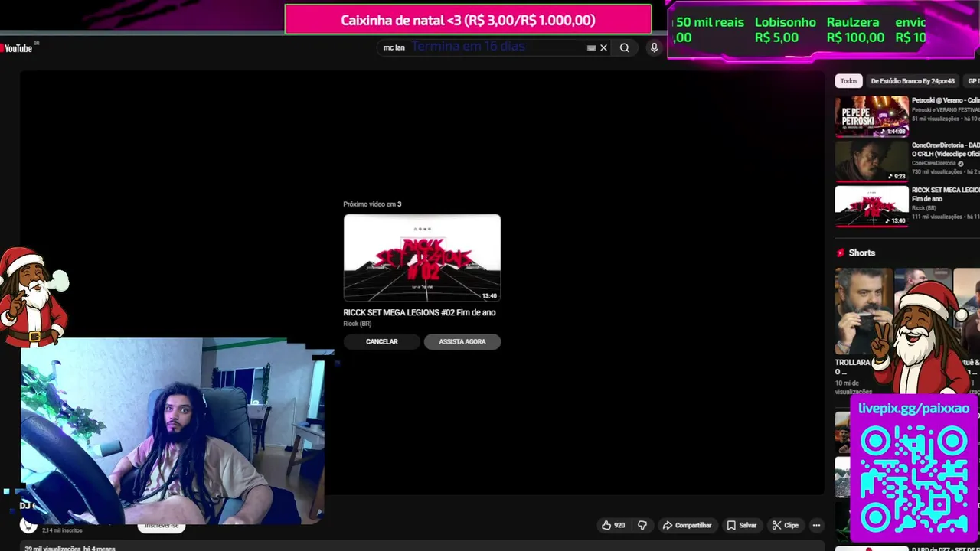
Task: Click ASSISTA AGORA to play next video
Action: click(x=462, y=341)
